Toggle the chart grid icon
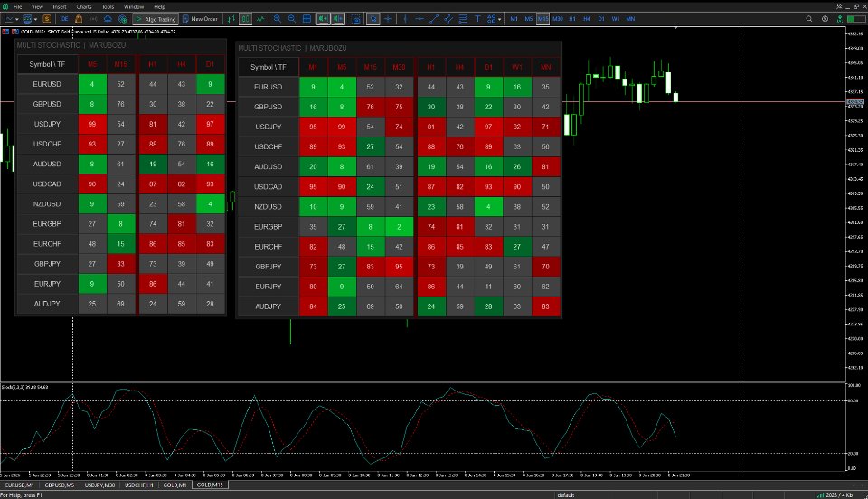Image resolution: width=868 pixels, height=499 pixels. (x=307, y=19)
